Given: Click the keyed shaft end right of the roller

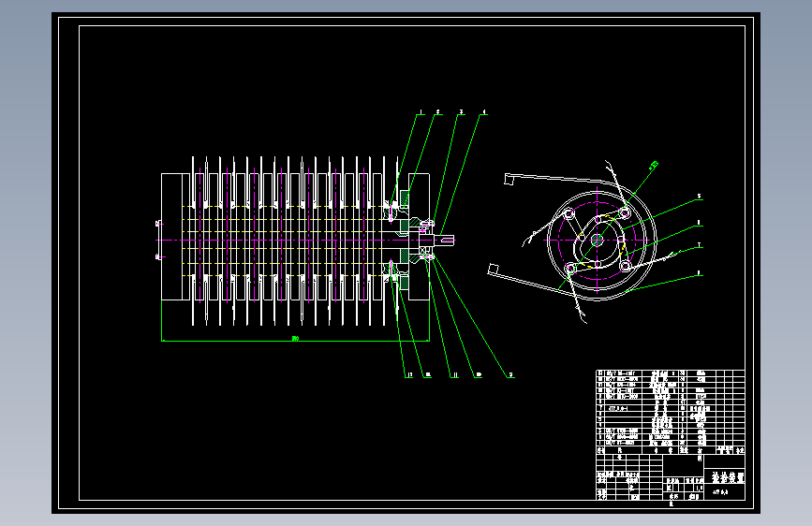Looking at the screenshot, I should (x=444, y=240).
